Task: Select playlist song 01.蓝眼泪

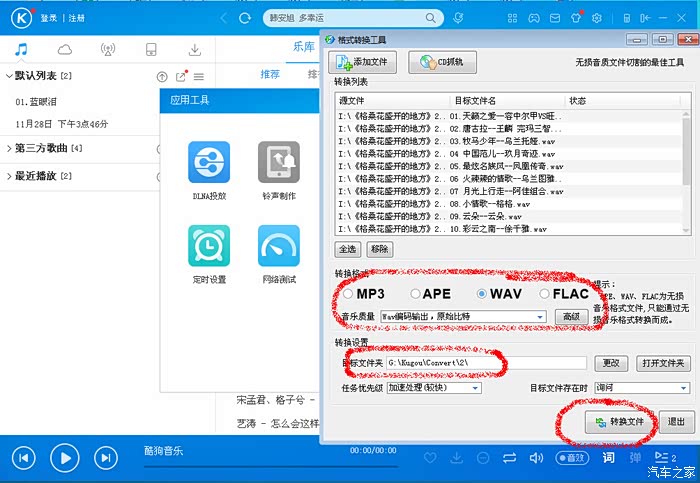Action: point(36,102)
